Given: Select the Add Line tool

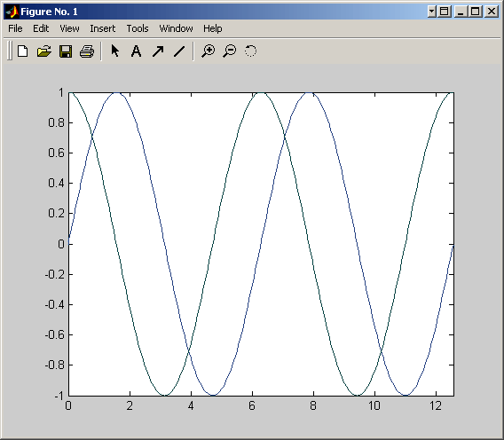Looking at the screenshot, I should click(179, 51).
